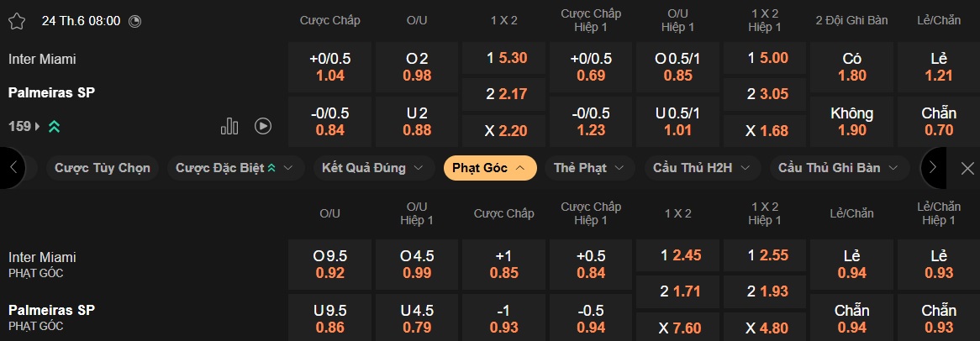Screen dimensions: 980x341
Task: Collapse the Phạt Góc market tab
Action: (489, 168)
